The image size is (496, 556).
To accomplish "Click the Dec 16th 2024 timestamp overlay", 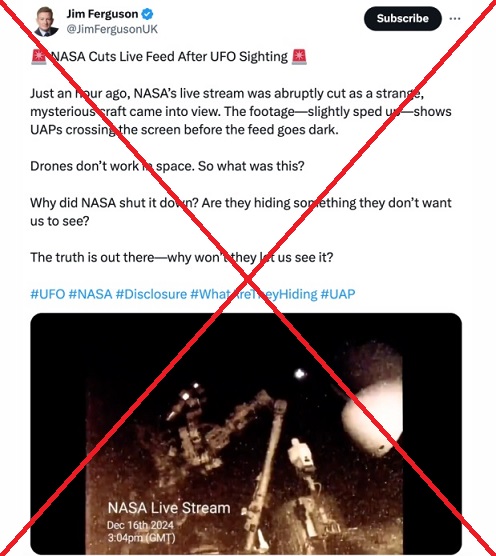I will coord(140,525).
